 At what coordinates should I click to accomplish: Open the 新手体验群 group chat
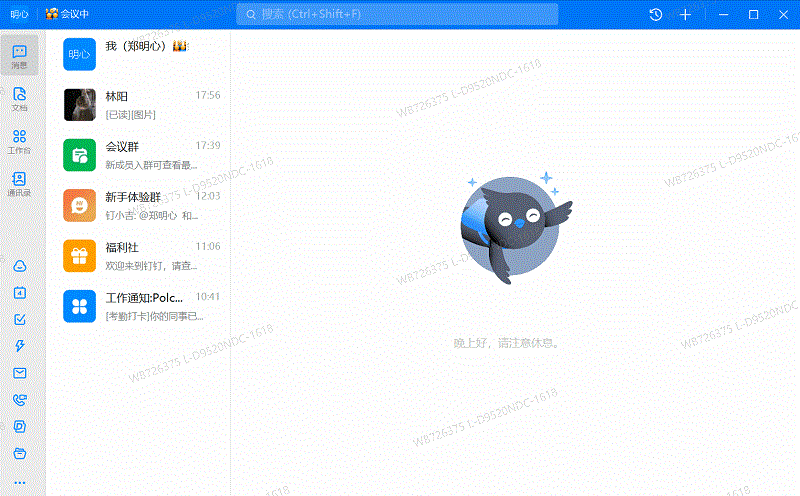138,206
